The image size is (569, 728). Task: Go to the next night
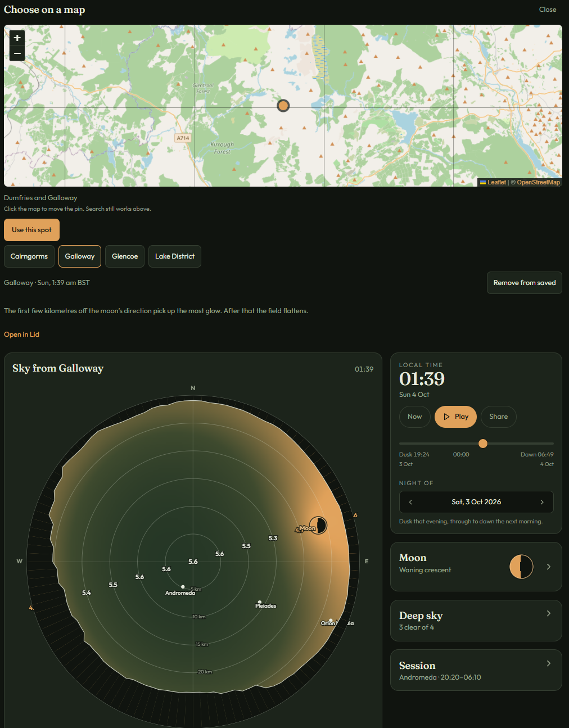pos(542,502)
